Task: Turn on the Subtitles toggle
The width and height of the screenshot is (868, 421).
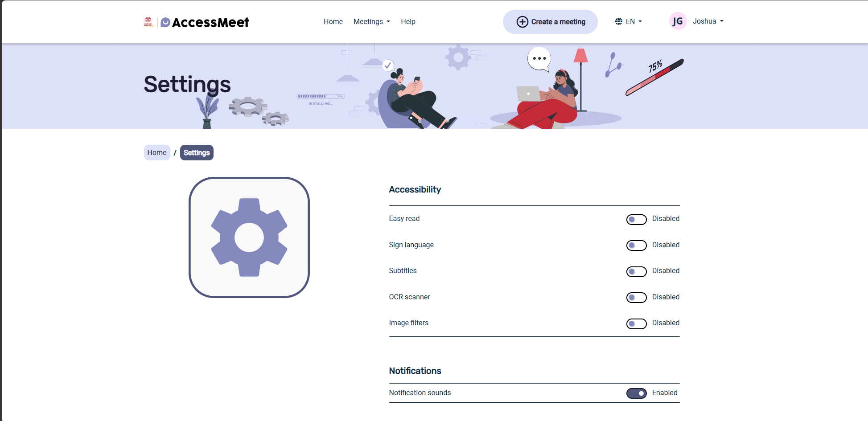Action: 636,271
